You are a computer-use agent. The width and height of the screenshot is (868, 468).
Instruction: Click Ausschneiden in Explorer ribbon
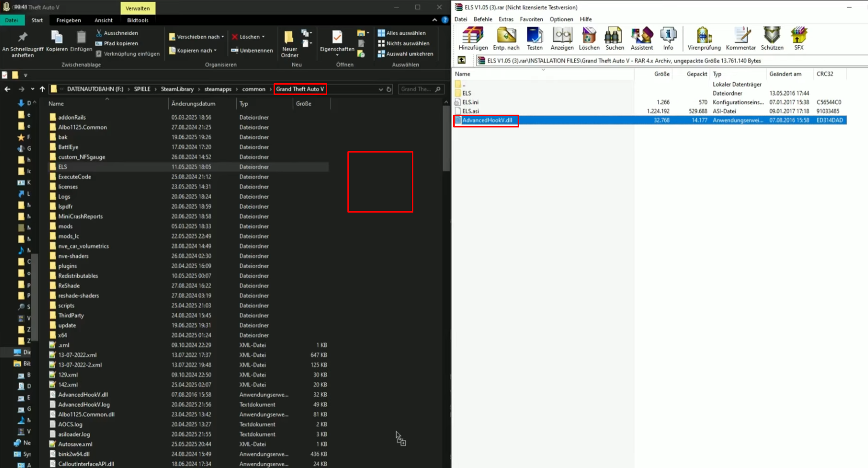pyautogui.click(x=117, y=33)
